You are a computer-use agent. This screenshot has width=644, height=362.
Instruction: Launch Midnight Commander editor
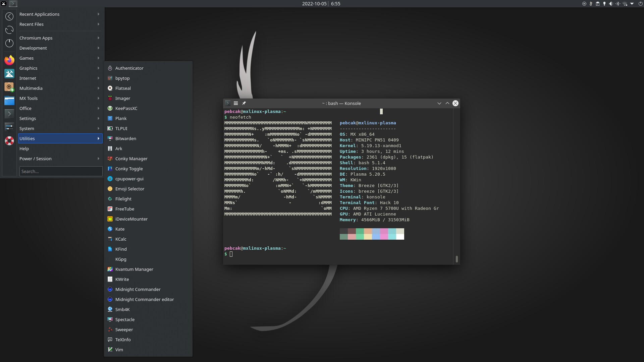point(148,299)
